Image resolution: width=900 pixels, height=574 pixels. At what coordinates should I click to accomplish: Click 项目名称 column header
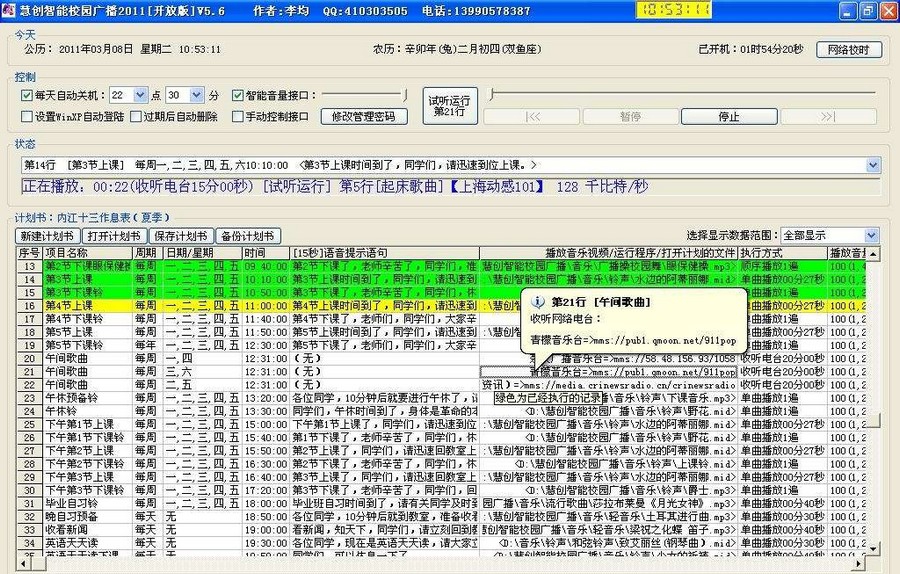coord(87,253)
